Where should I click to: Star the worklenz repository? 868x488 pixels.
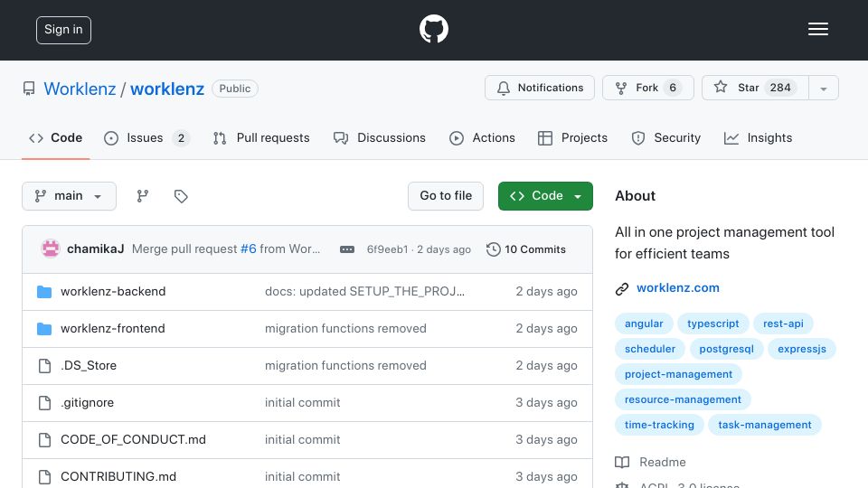pos(755,88)
